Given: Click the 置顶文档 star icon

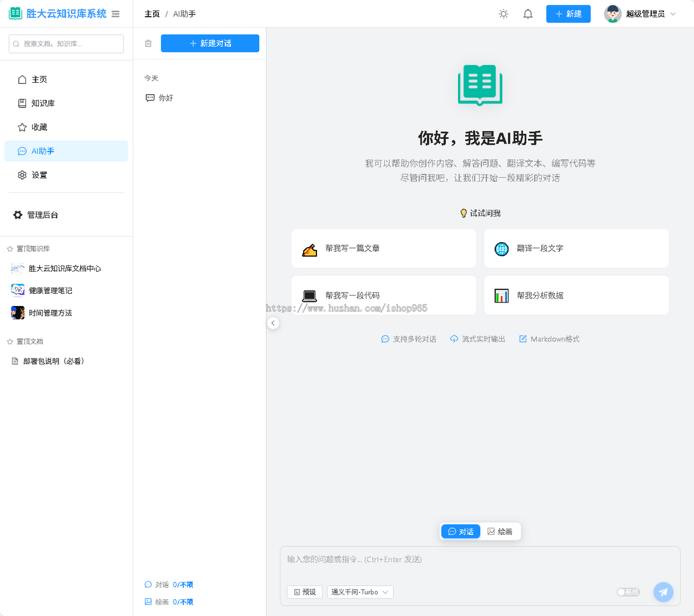Looking at the screenshot, I should [x=10, y=341].
